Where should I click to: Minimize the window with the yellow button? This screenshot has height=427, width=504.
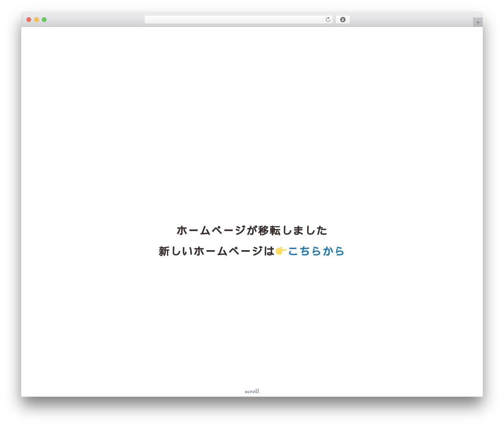click(x=37, y=20)
